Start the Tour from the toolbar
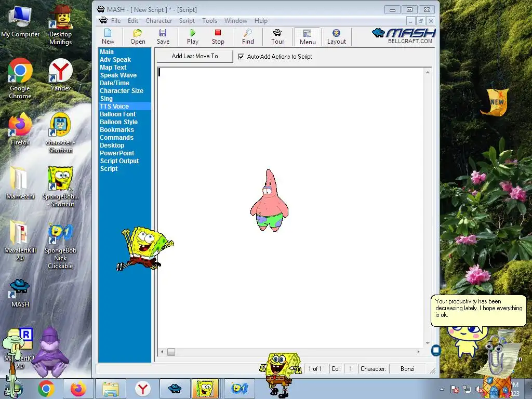Screen dimensions: 532x399 tap(277, 37)
